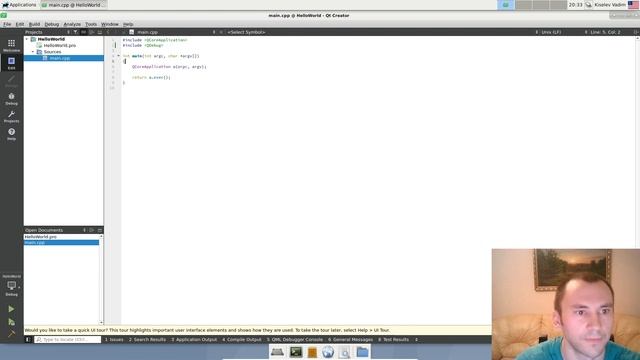Collapse the Sources folder node
640x360 pixels.
[33, 52]
